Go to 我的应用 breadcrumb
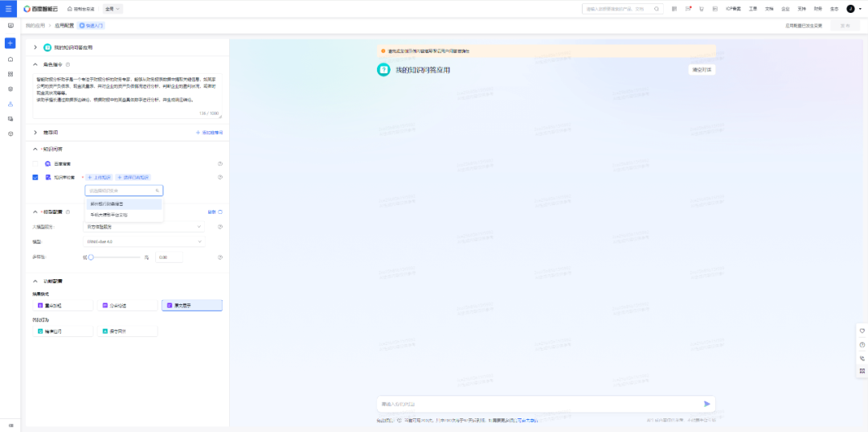868x432 pixels. tap(35, 26)
